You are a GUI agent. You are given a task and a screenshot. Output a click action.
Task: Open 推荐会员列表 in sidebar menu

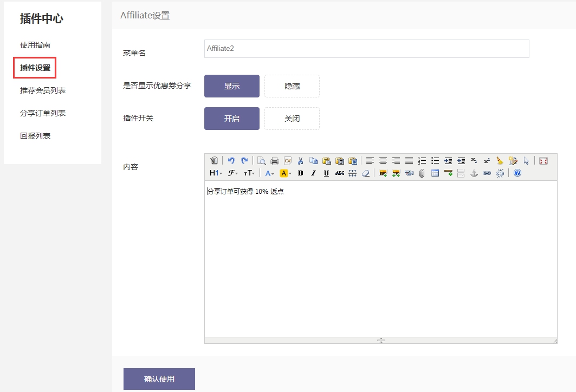43,90
